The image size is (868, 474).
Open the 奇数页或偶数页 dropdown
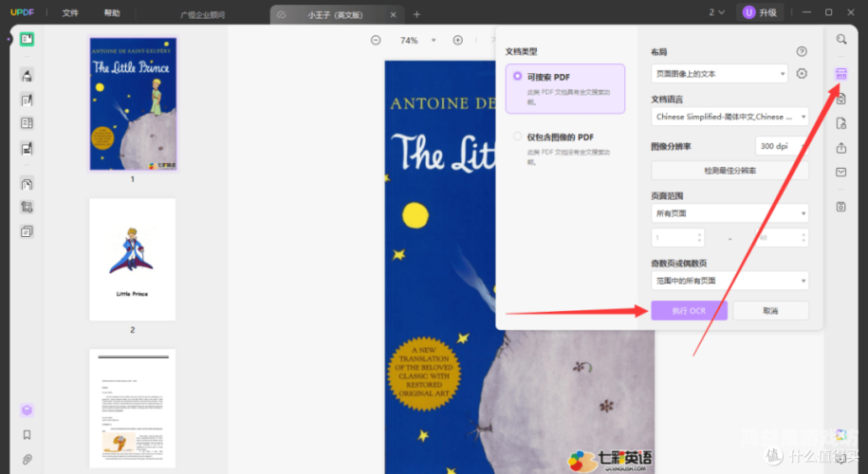pyautogui.click(x=729, y=281)
